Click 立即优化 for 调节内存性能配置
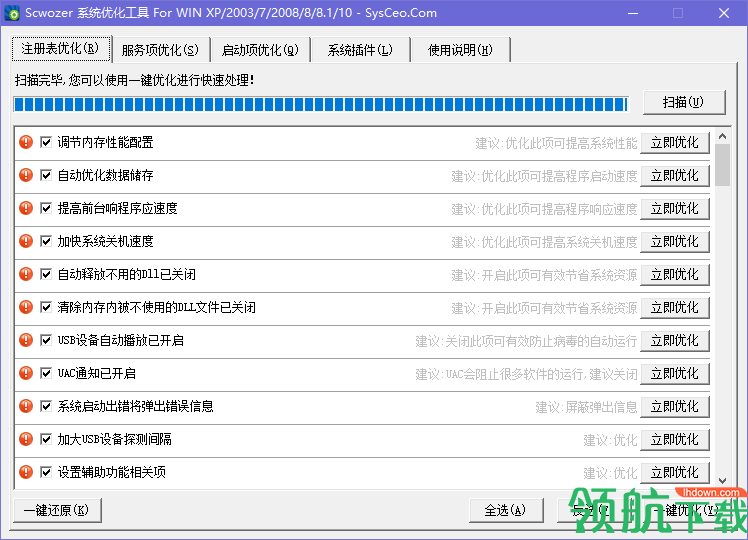 (x=675, y=143)
